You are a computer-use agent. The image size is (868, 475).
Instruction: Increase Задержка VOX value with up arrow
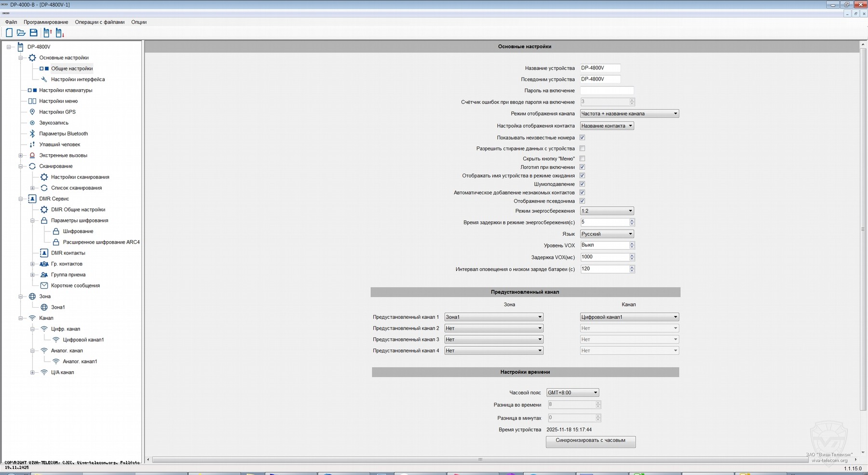[x=632, y=255]
